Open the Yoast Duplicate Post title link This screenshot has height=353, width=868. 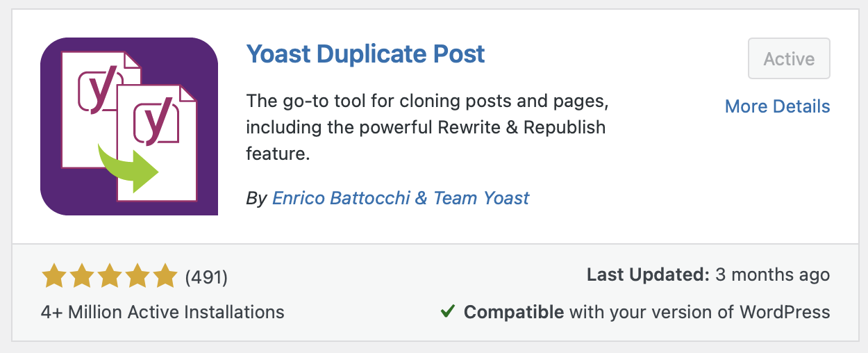[365, 54]
